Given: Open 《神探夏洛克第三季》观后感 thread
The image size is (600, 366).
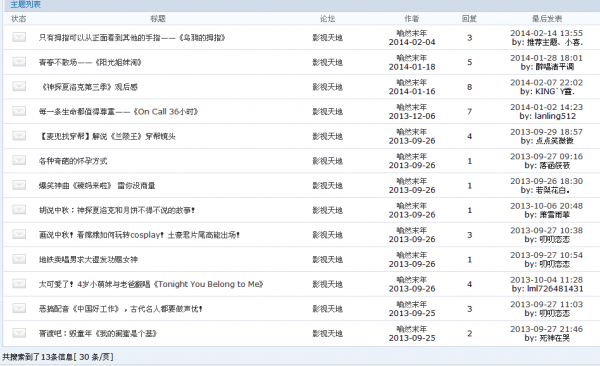Looking at the screenshot, I should [88, 87].
